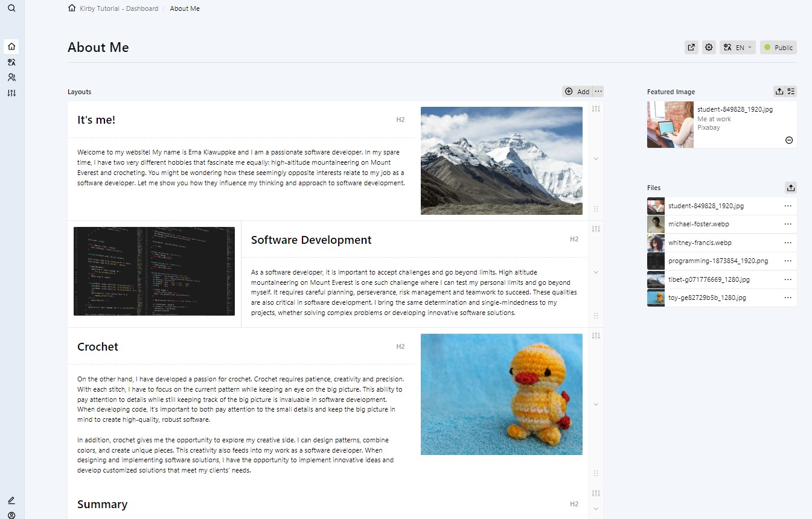Edit the Summary heading

[x=102, y=504]
